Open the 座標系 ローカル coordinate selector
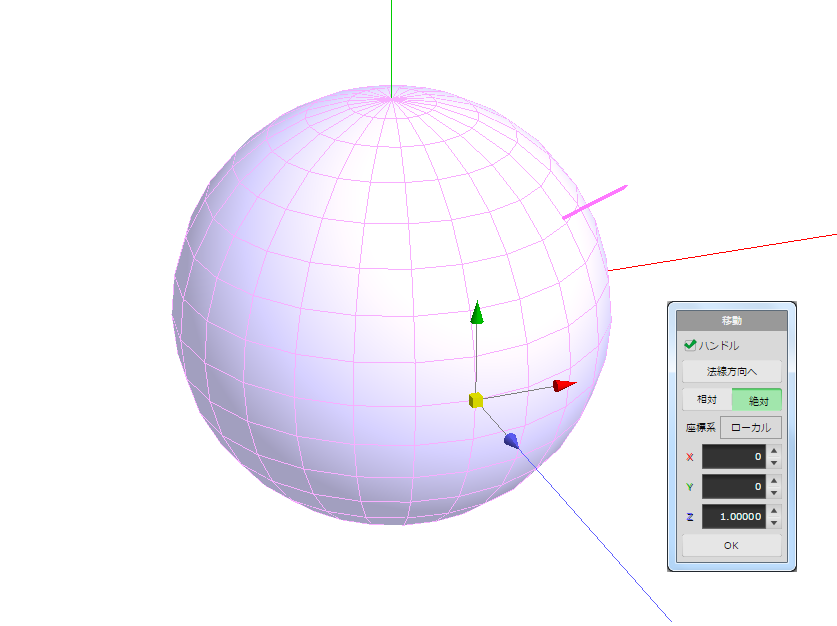837x626 pixels. (751, 427)
